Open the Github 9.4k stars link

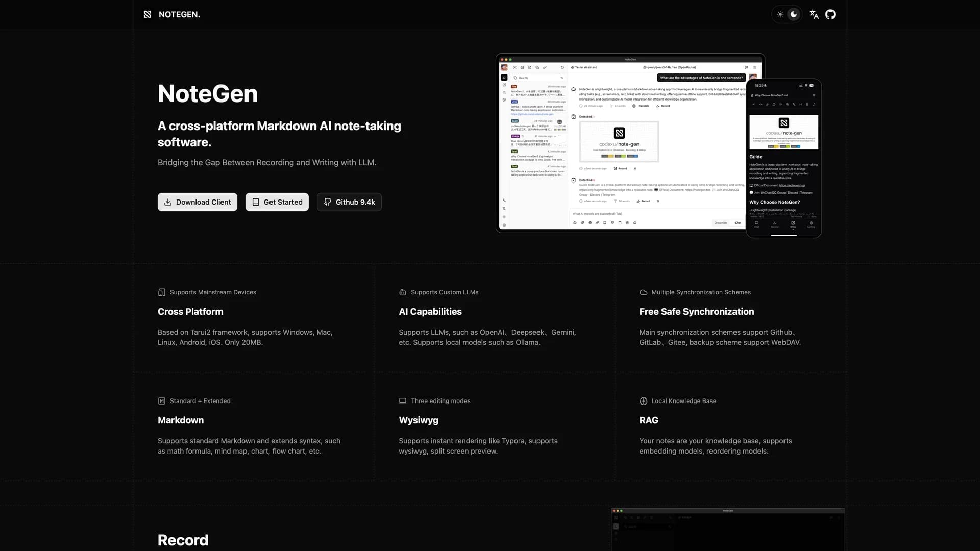[x=349, y=202]
